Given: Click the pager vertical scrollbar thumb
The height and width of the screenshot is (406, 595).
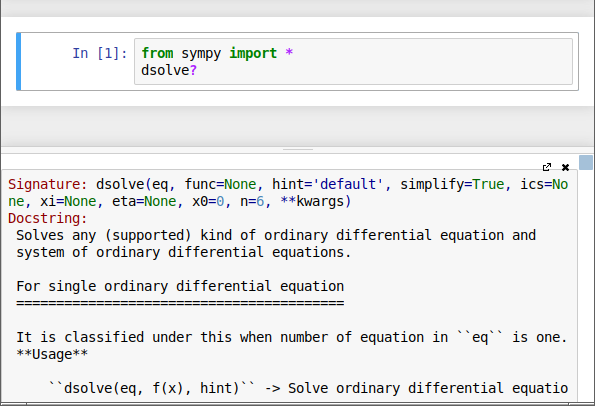Looking at the screenshot, I should (x=586, y=162).
